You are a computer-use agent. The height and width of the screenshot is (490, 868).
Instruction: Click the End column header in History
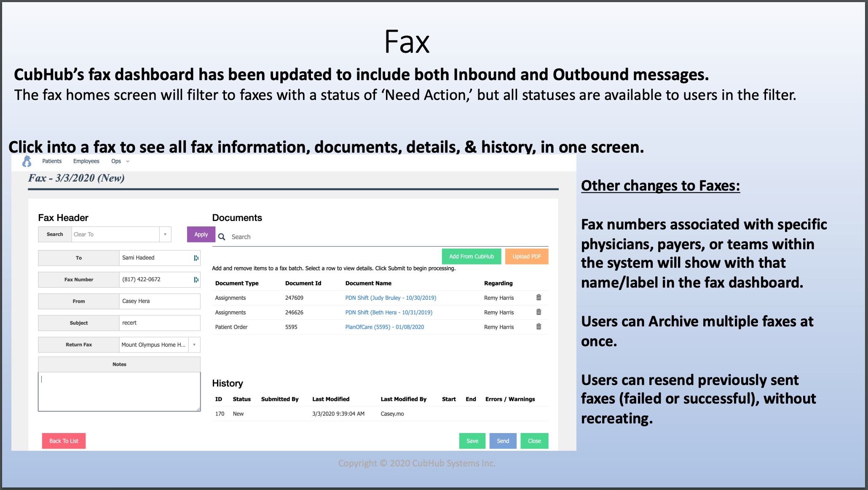click(x=471, y=399)
